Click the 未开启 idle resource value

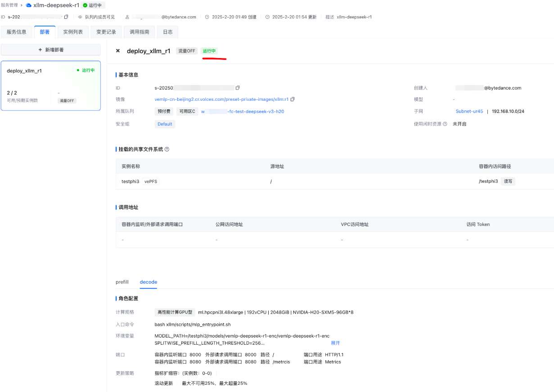point(459,124)
